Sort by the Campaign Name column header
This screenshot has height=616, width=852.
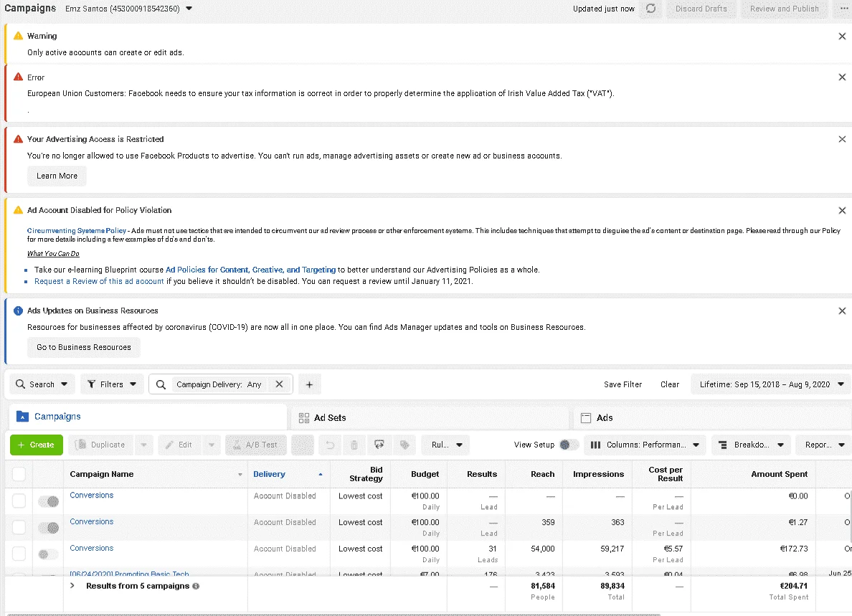pyautogui.click(x=156, y=474)
